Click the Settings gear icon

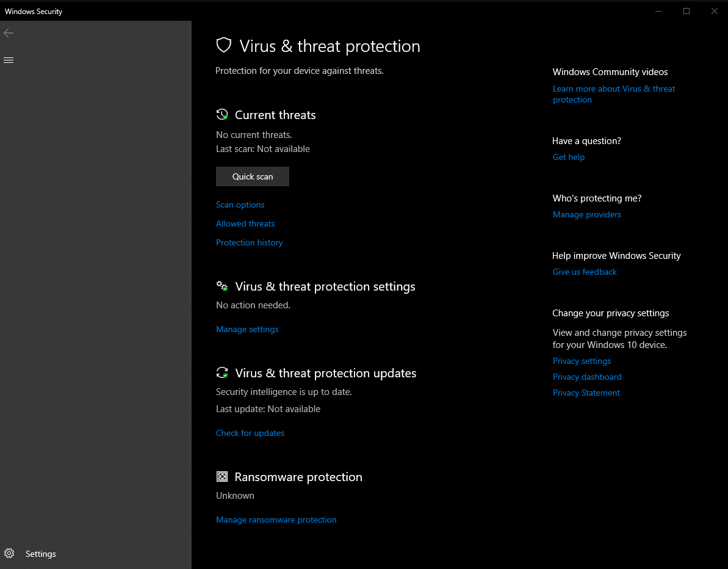[9, 553]
